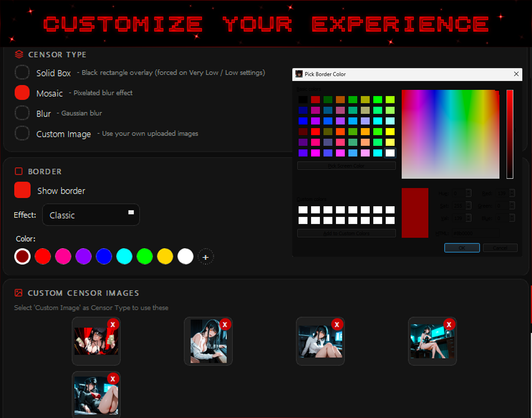Click the Censor Type layers icon
This screenshot has height=418, width=532.
(x=19, y=54)
